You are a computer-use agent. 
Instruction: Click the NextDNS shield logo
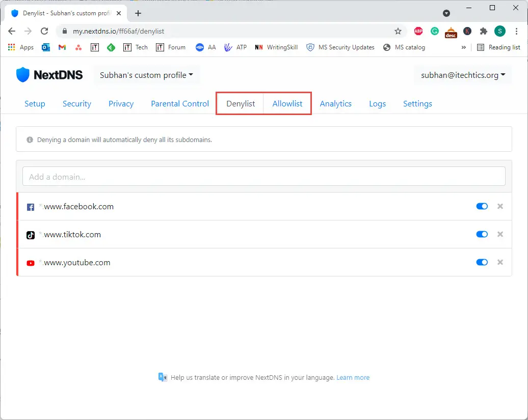coord(23,75)
